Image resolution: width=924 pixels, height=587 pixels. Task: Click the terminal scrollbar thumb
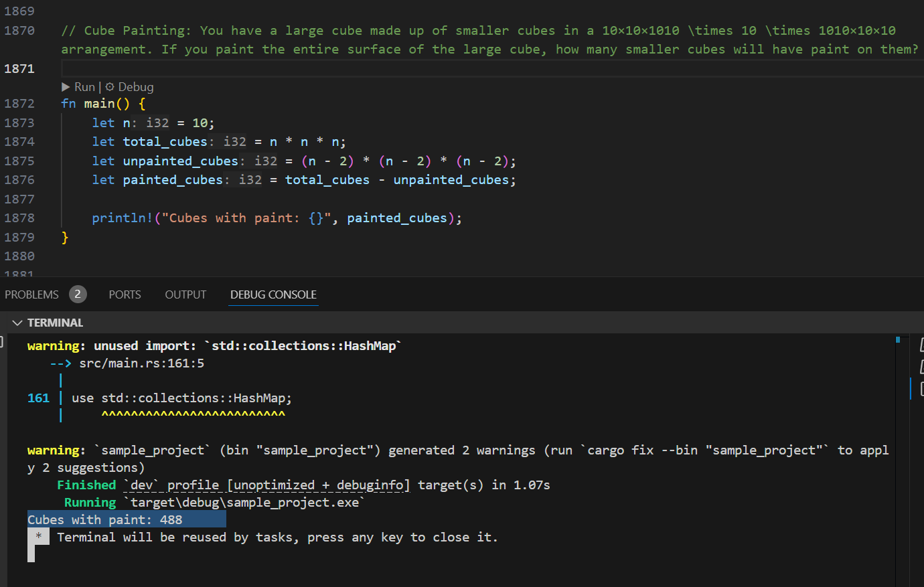point(898,340)
